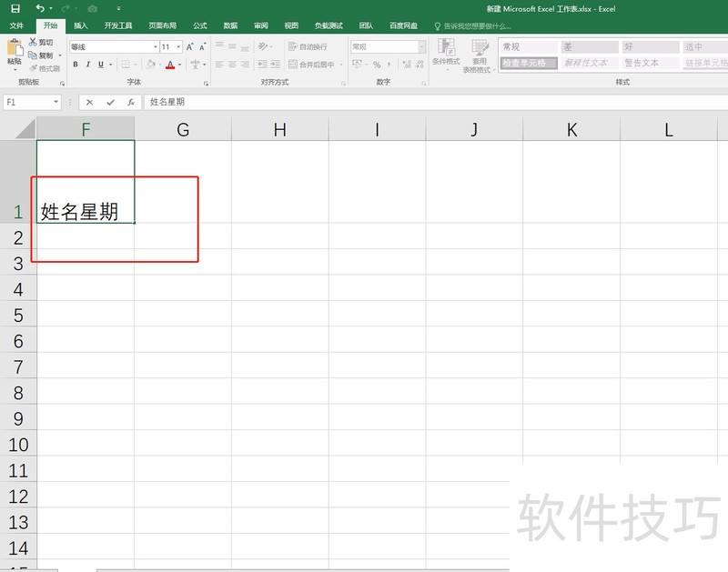Apply Bold formatting with the B icon
The height and width of the screenshot is (572, 728).
coord(76,64)
